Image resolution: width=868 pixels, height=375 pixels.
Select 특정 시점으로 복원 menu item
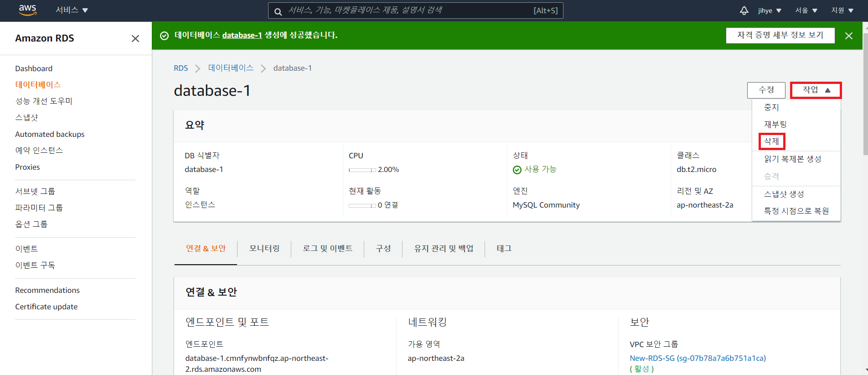point(796,211)
